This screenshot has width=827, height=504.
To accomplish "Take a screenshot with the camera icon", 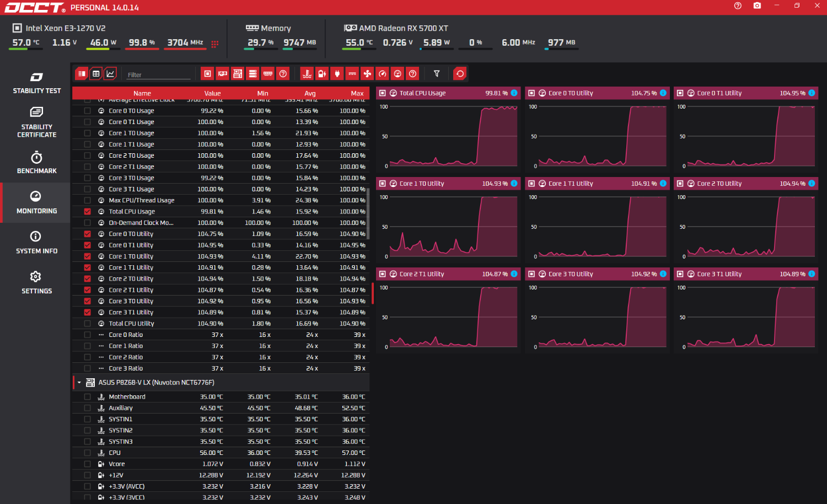I will tap(757, 6).
